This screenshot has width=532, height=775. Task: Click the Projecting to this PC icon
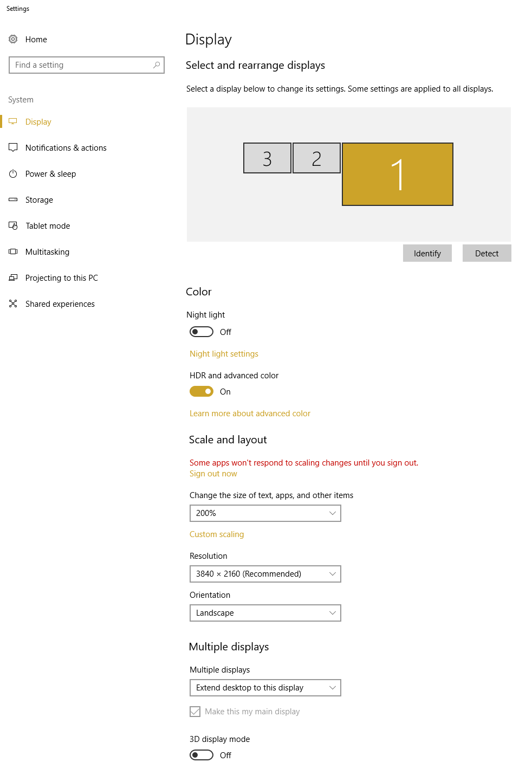pos(13,277)
